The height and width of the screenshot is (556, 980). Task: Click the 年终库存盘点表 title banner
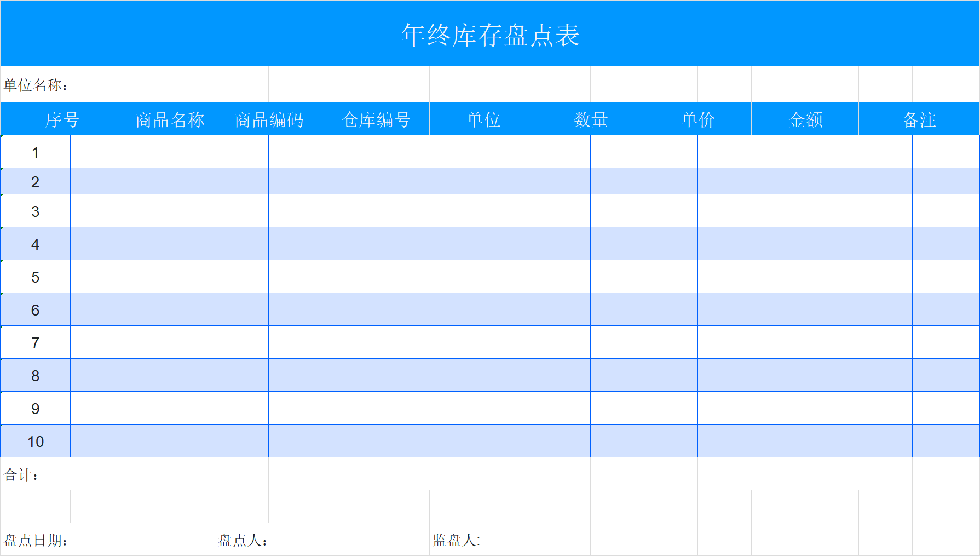click(490, 33)
